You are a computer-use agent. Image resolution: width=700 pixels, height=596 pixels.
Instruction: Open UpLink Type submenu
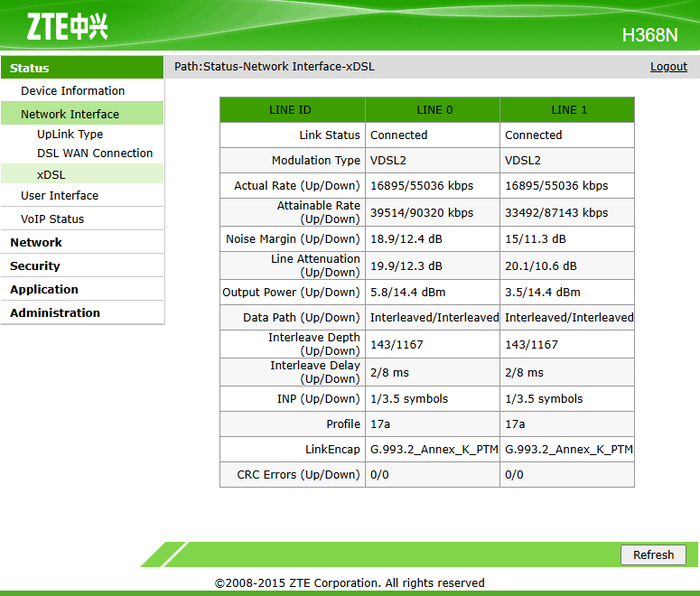(x=70, y=134)
